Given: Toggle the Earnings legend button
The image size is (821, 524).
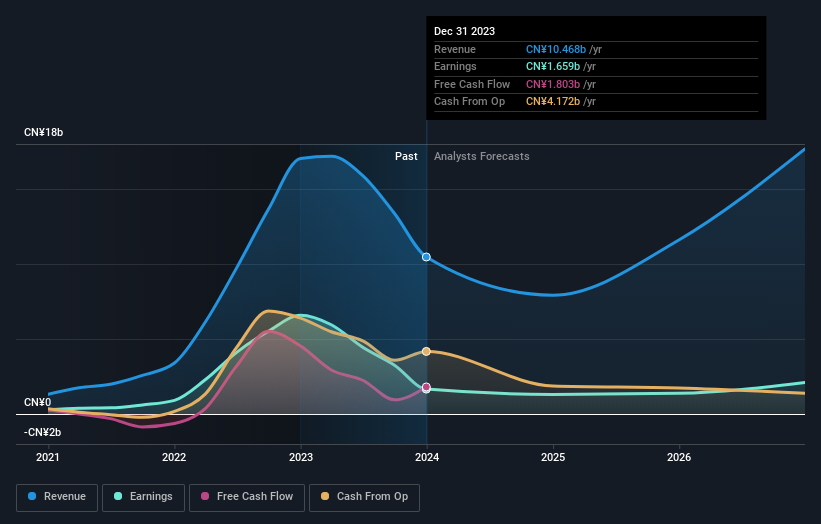Looking at the screenshot, I should click(x=143, y=497).
